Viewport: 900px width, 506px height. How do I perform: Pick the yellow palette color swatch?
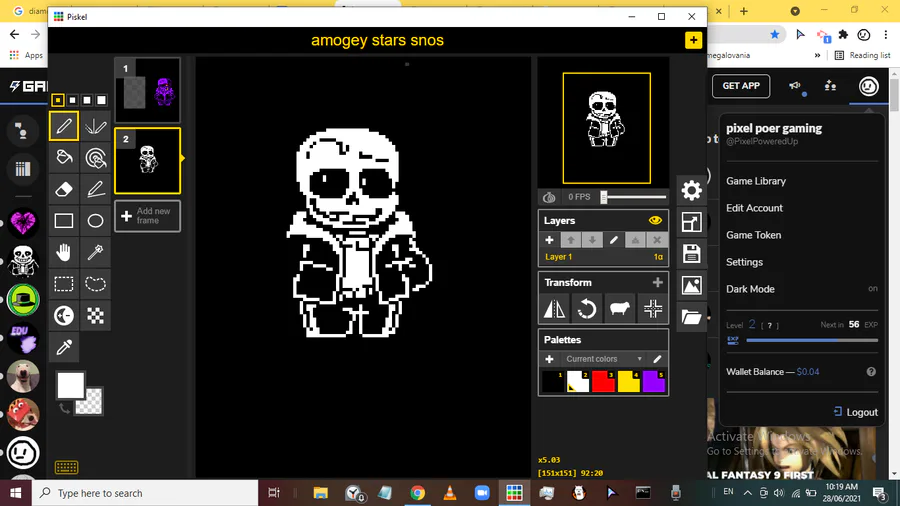(x=629, y=382)
